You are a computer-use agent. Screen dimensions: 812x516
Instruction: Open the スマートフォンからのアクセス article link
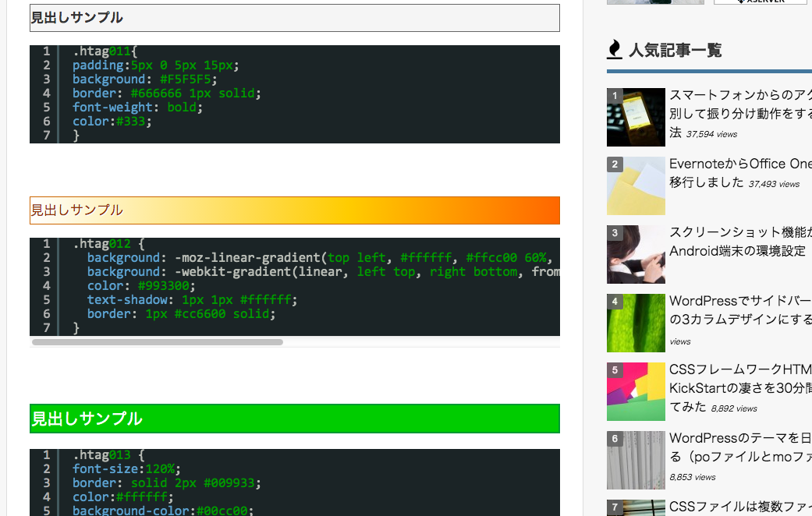pos(740,113)
